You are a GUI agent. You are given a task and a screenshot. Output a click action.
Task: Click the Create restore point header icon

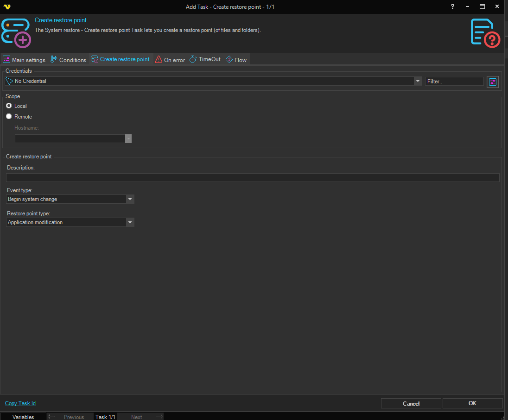click(x=16, y=32)
